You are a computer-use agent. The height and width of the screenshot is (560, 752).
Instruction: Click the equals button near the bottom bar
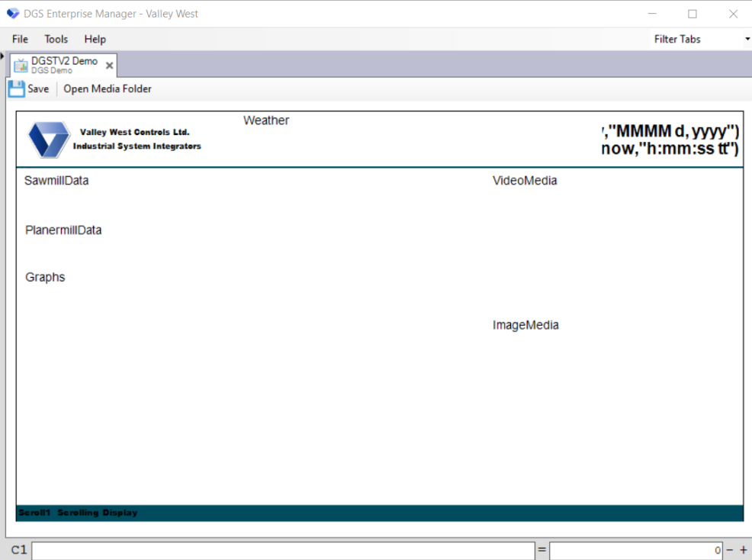coord(542,549)
